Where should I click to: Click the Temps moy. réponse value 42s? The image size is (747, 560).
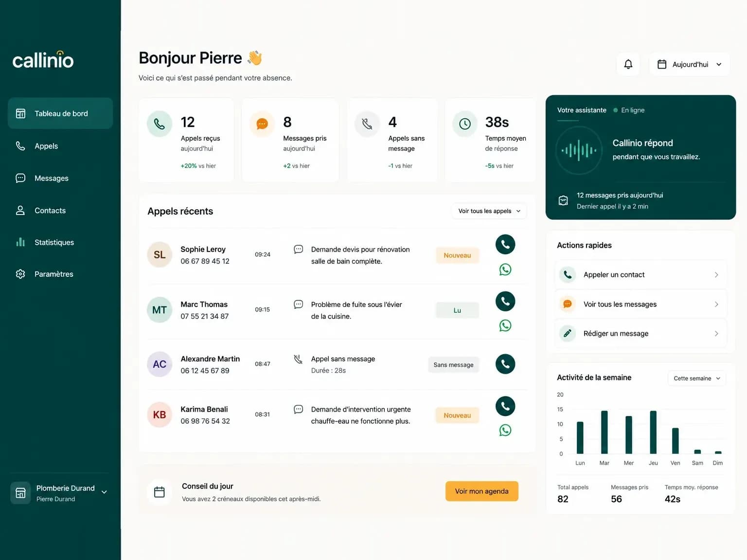point(673,499)
